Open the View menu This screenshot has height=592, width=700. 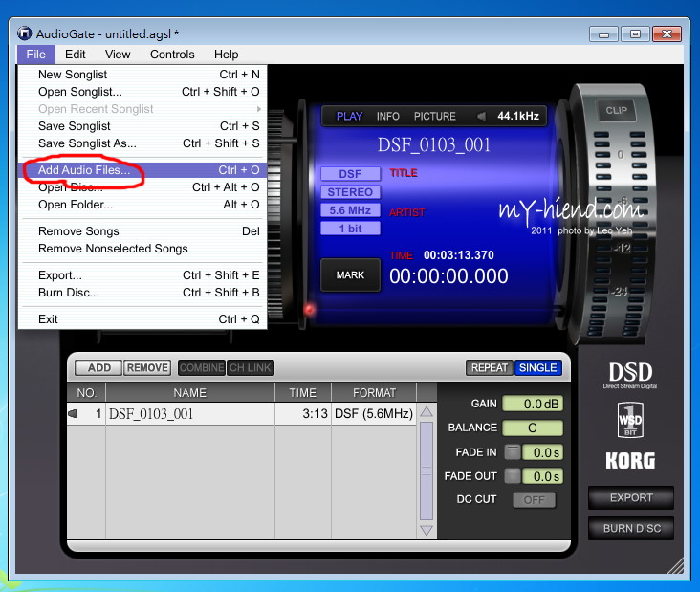click(118, 55)
